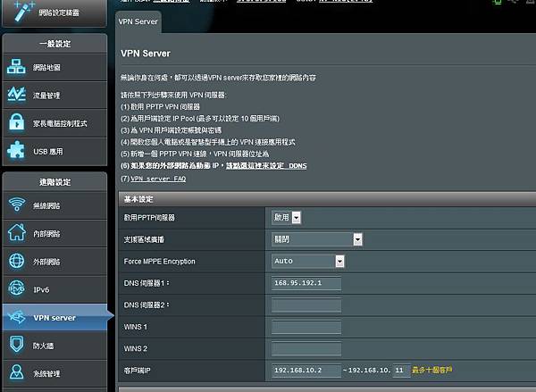This screenshot has width=536, height=392.
Task: Click the WINS 1 input field
Action: pos(306,327)
